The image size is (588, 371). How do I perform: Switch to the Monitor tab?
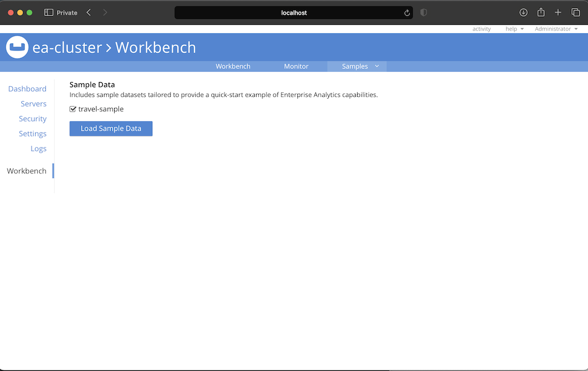tap(296, 67)
